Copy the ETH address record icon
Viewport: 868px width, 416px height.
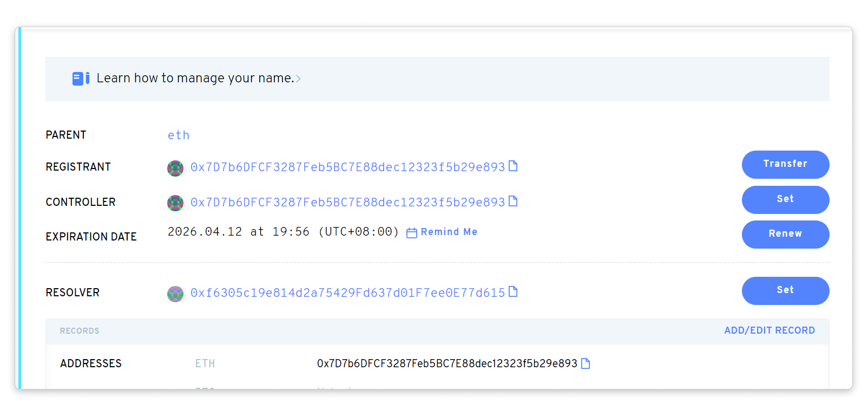point(585,363)
